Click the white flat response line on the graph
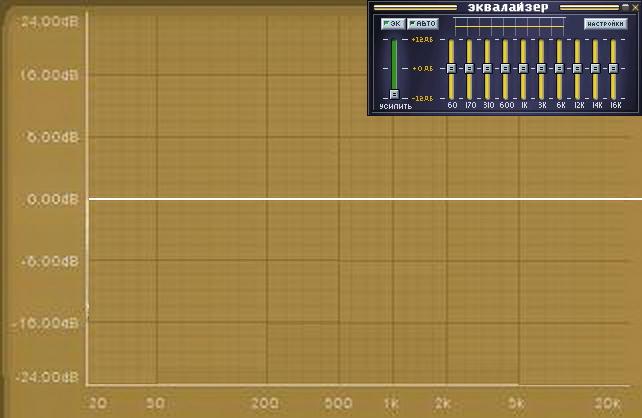Viewport: 642px width, 418px height. tap(365, 199)
